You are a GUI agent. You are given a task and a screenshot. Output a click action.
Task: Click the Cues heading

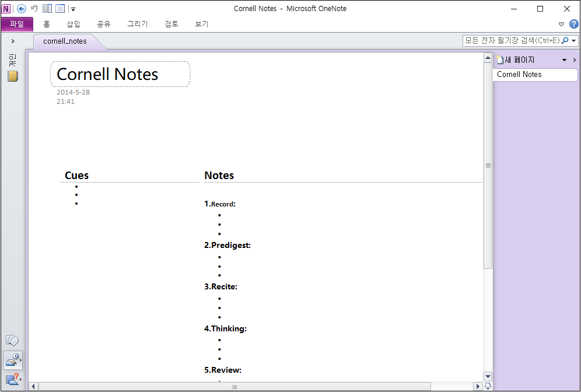click(x=76, y=175)
